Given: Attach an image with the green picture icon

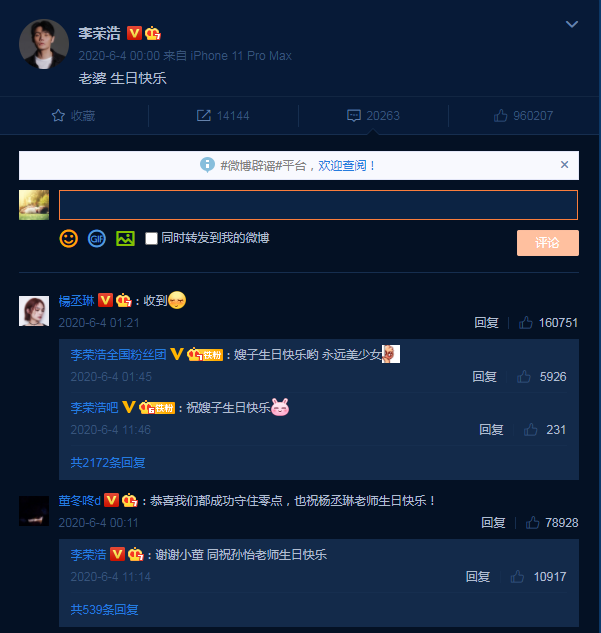Looking at the screenshot, I should coord(126,239).
